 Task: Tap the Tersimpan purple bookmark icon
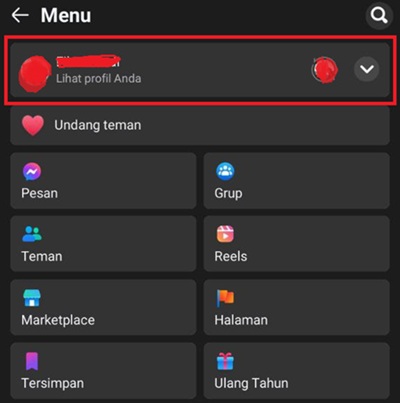32,361
